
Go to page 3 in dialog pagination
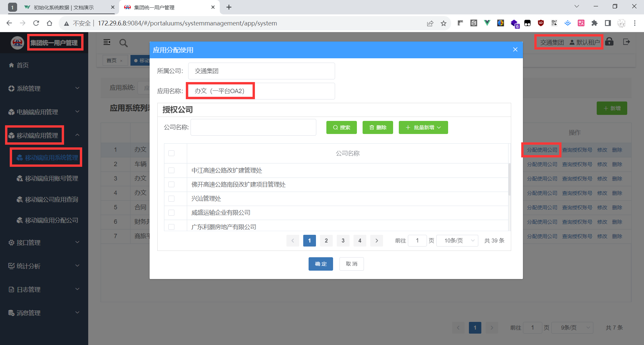point(343,240)
